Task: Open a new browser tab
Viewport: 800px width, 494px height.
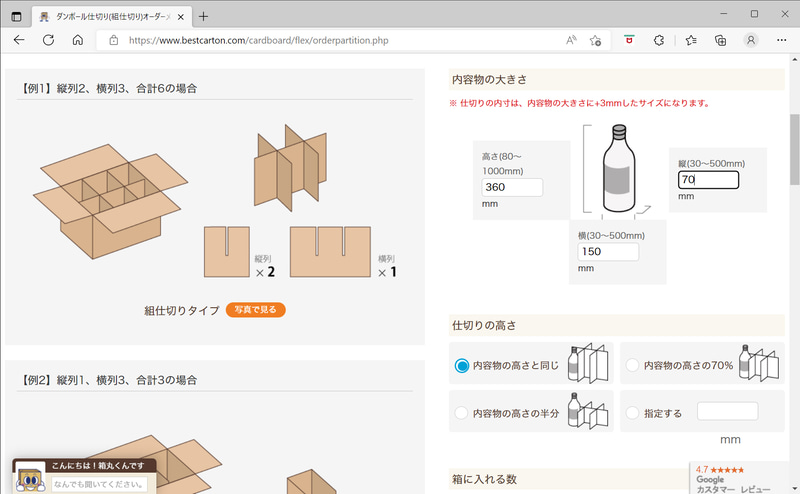Action: tap(204, 17)
